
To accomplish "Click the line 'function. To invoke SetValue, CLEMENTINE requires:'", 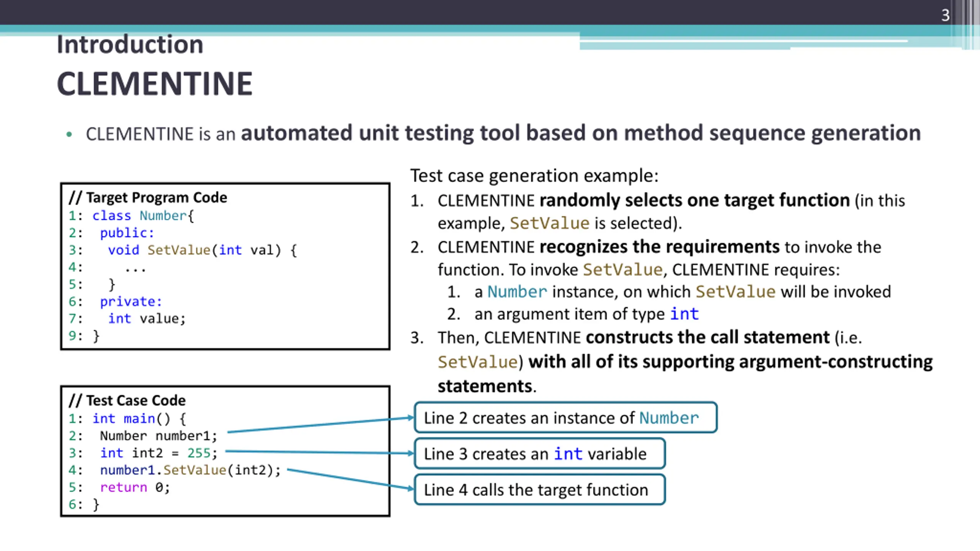I will [x=639, y=270].
